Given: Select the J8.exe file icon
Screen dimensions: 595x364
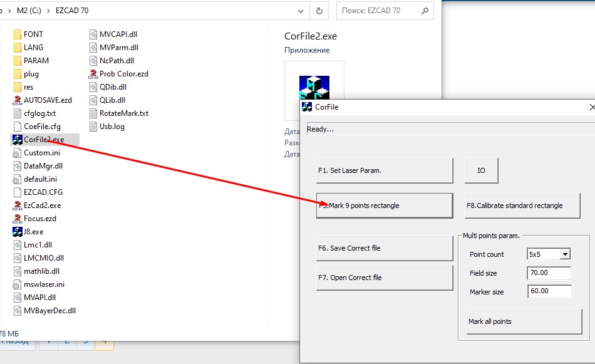Looking at the screenshot, I should pyautogui.click(x=18, y=232).
